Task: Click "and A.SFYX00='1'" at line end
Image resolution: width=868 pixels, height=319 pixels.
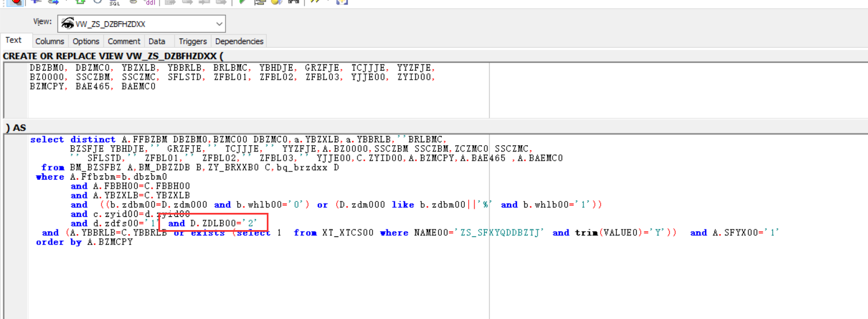Action: coord(734,232)
